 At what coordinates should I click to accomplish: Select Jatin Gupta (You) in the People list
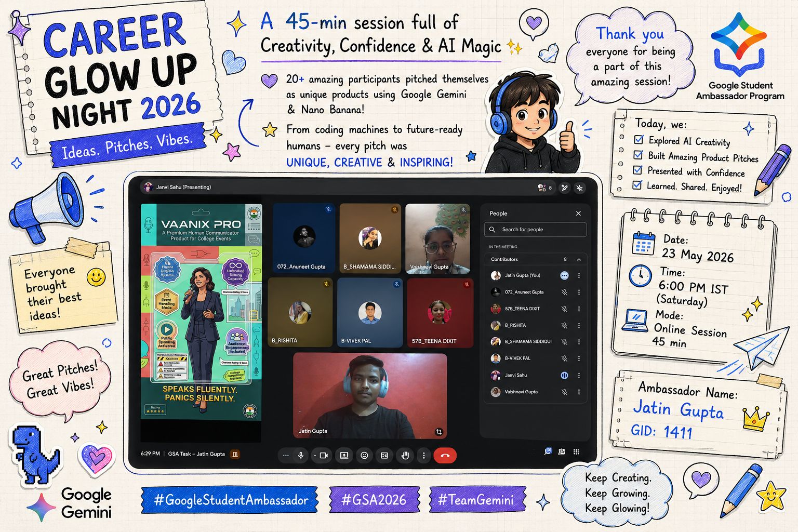point(536,276)
